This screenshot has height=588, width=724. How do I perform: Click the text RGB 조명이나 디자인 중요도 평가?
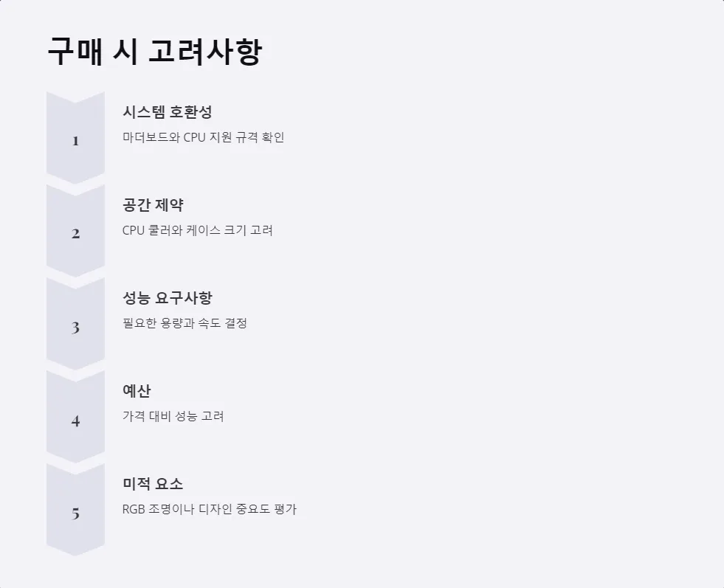click(x=209, y=509)
